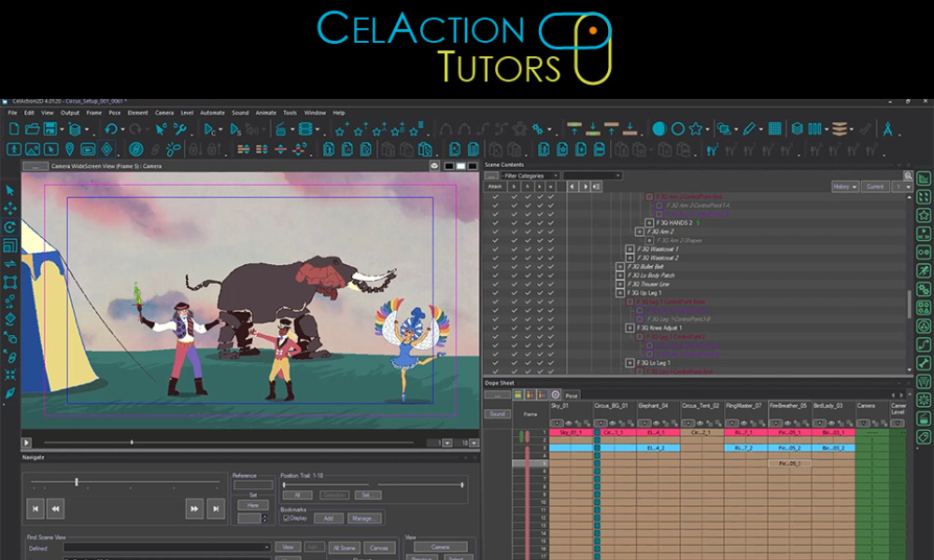Toggle visibility eye of Sky_01 column
Viewport: 934px width, 560px height.
pos(569,423)
